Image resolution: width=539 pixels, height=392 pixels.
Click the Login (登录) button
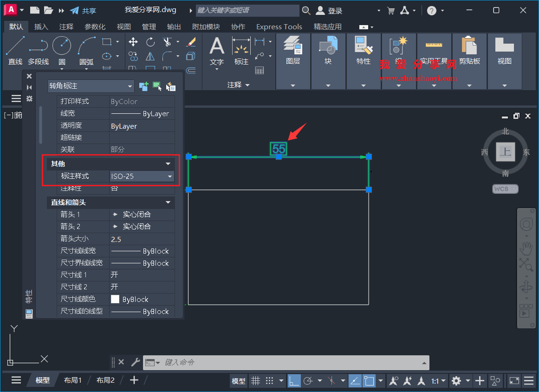point(329,10)
